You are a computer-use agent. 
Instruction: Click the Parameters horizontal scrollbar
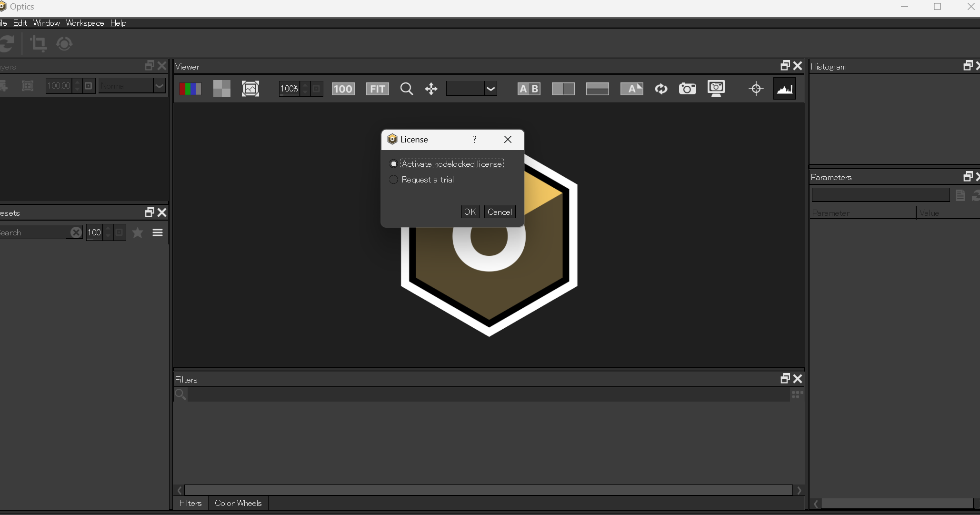[x=897, y=504]
